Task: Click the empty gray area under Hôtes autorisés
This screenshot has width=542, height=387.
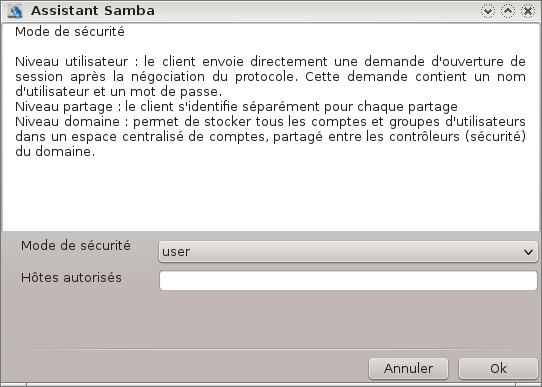Action: click(x=270, y=320)
